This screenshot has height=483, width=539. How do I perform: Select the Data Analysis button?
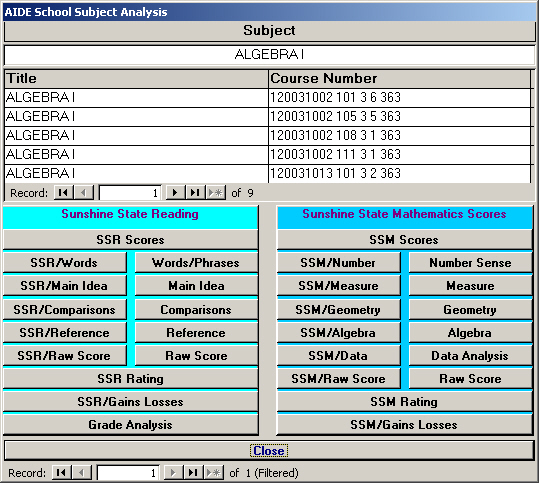click(470, 356)
